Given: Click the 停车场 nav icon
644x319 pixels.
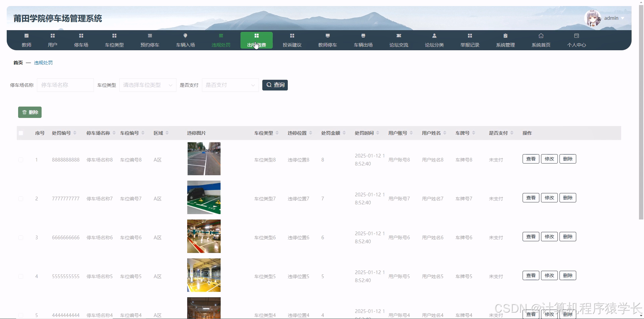Looking at the screenshot, I should click(x=81, y=36).
